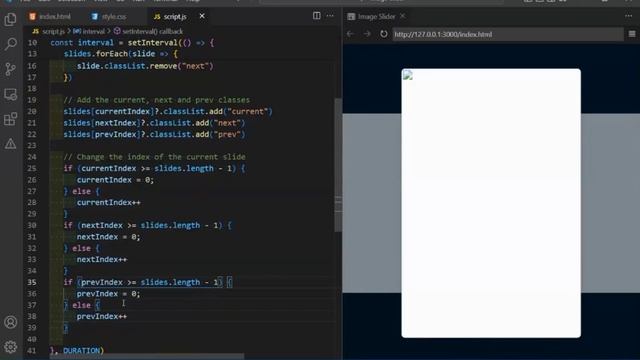
Task: Open the Accounts menu icon
Action: (10, 322)
